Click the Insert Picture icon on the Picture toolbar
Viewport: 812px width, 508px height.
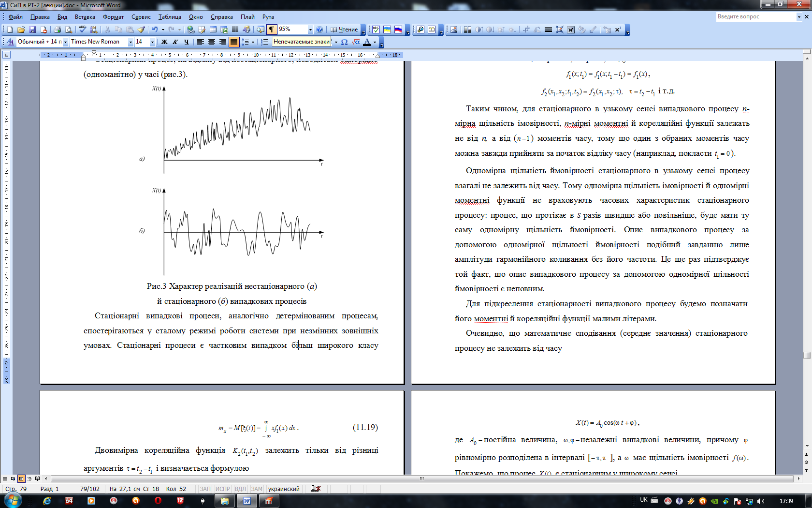[x=454, y=30]
